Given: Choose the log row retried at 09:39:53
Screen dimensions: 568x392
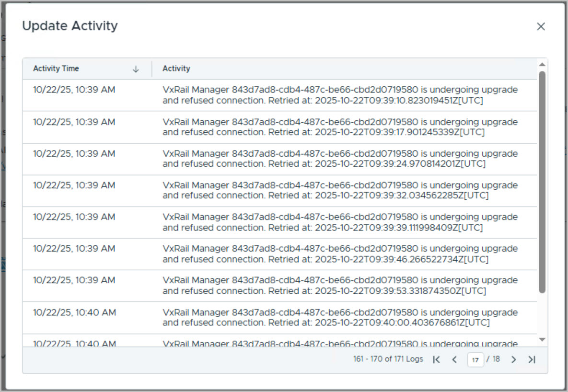Looking at the screenshot, I should 340,286.
